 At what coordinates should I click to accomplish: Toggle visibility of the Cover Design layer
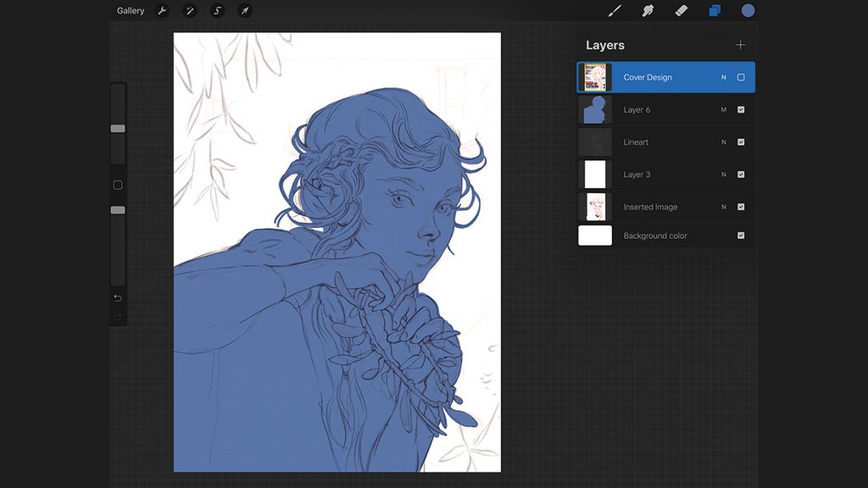point(740,76)
